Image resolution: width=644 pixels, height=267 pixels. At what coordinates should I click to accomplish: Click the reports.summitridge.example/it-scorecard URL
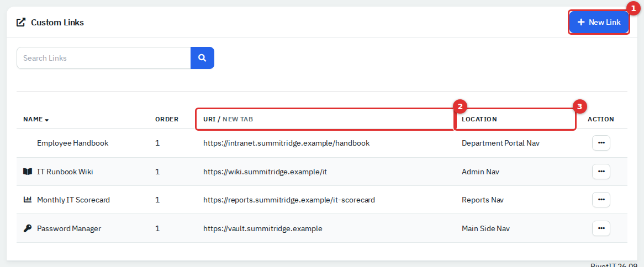(289, 200)
